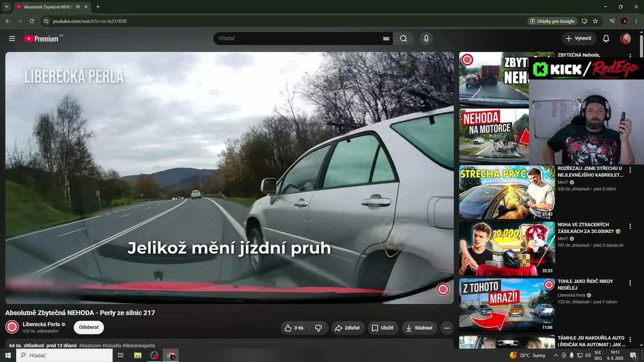Click the Odoberať subscribe button

(89, 327)
